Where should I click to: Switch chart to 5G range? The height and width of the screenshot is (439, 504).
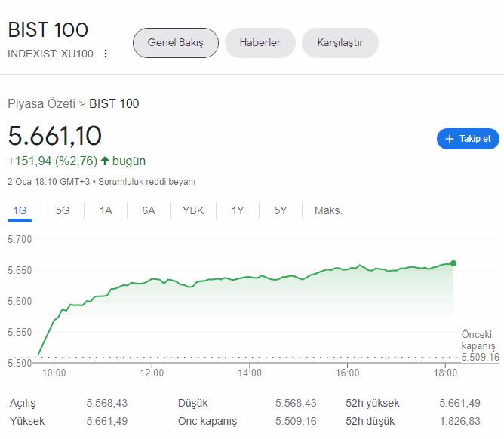click(63, 210)
